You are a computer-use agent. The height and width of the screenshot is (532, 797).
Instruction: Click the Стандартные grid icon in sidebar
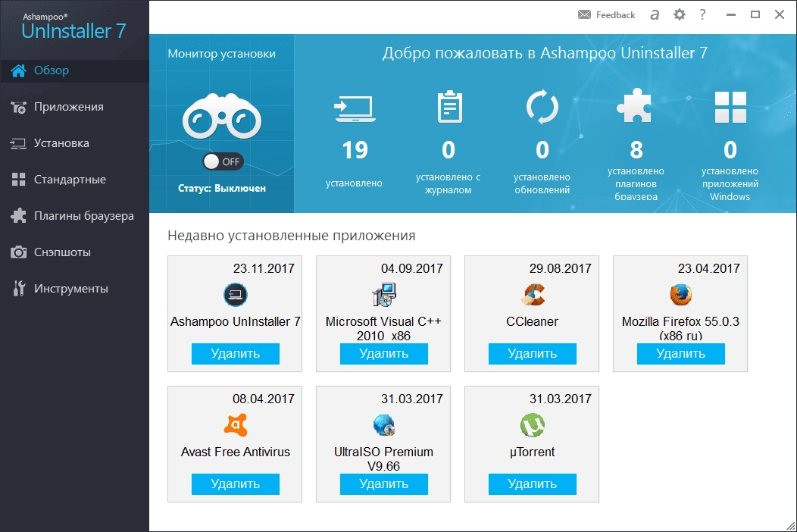click(x=18, y=180)
